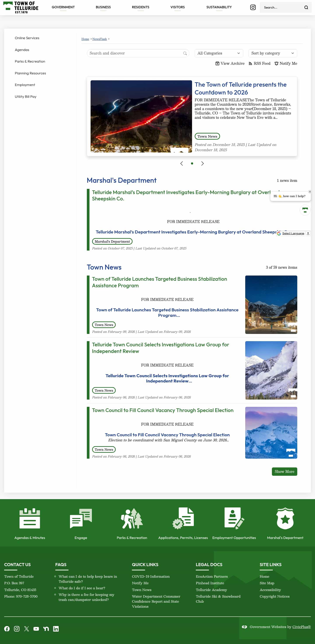315x644 pixels.
Task: Open the CivicPlus footer link
Action: [x=301, y=627]
